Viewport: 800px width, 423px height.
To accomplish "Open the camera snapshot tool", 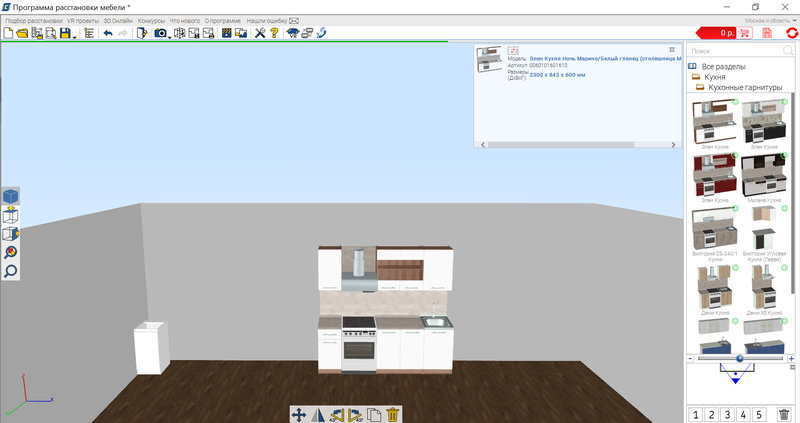I will pyautogui.click(x=160, y=33).
